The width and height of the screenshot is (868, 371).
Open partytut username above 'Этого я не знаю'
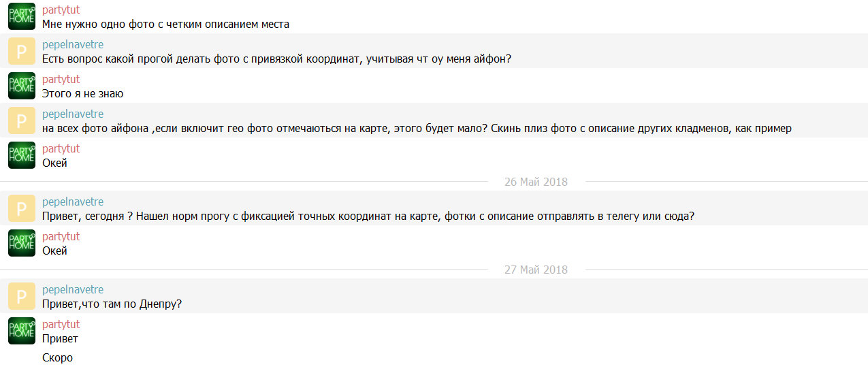pyautogui.click(x=61, y=80)
